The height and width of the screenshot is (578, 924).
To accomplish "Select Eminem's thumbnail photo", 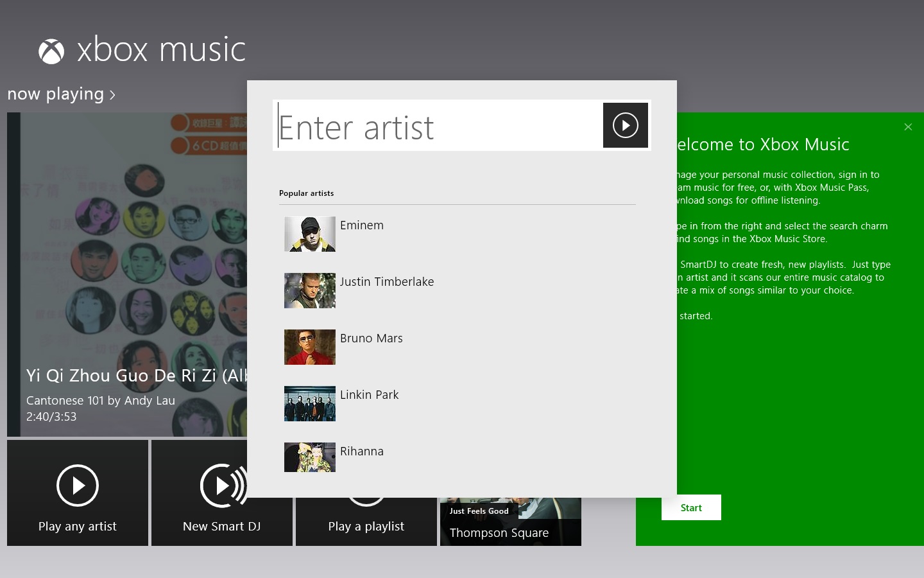I will (310, 234).
